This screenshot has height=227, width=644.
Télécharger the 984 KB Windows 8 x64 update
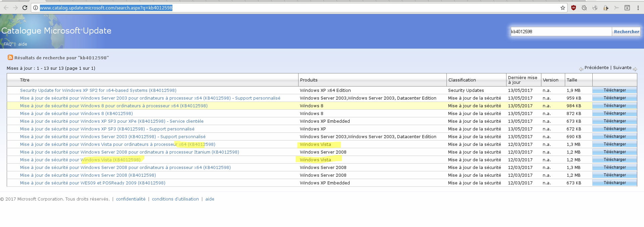(614, 106)
